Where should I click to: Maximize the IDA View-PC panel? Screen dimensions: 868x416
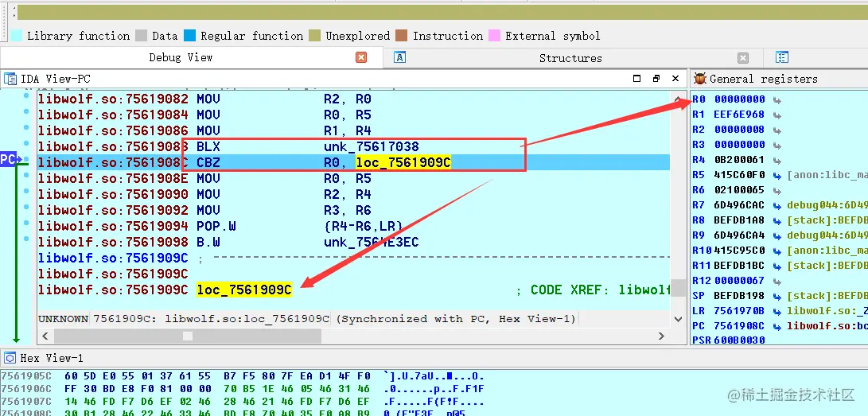point(636,79)
